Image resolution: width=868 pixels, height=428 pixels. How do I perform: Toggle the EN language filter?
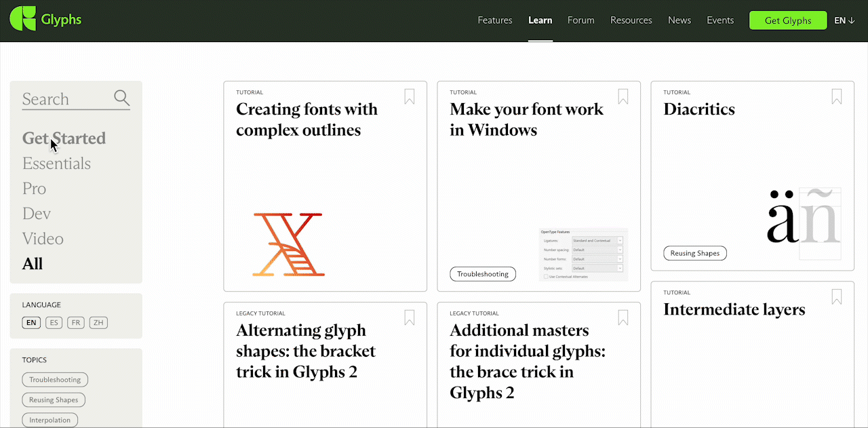tap(31, 323)
